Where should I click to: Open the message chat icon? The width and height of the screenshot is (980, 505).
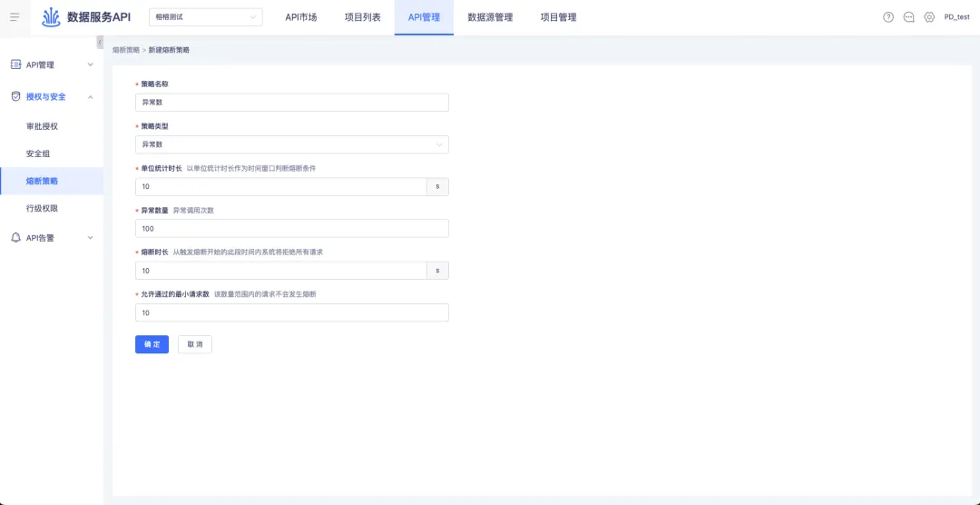pyautogui.click(x=908, y=17)
